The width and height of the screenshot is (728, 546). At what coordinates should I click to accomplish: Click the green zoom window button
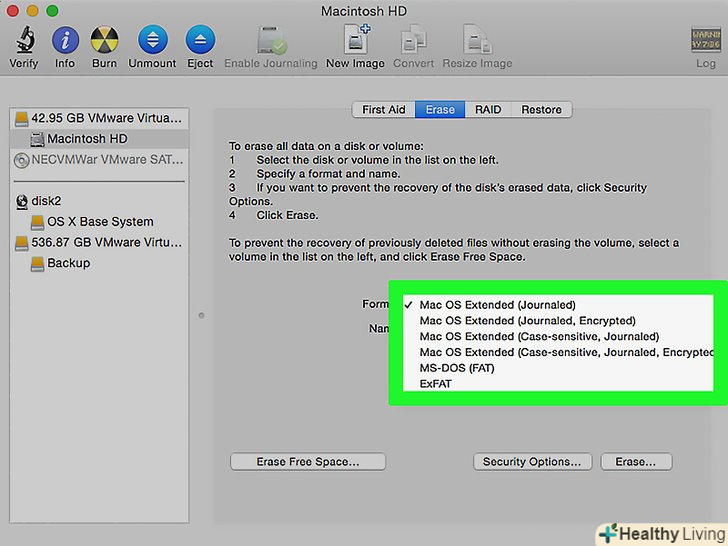(x=52, y=11)
